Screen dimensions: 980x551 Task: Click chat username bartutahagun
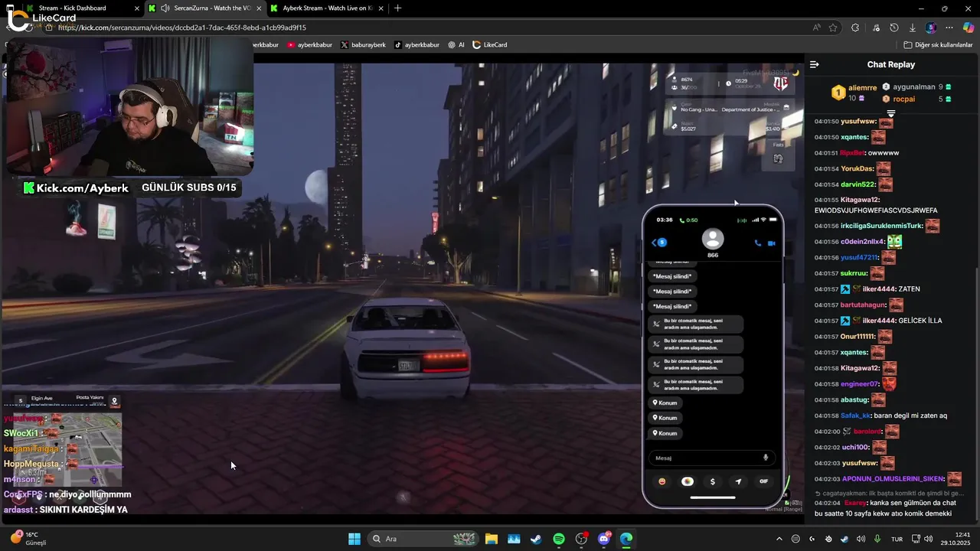(x=863, y=305)
